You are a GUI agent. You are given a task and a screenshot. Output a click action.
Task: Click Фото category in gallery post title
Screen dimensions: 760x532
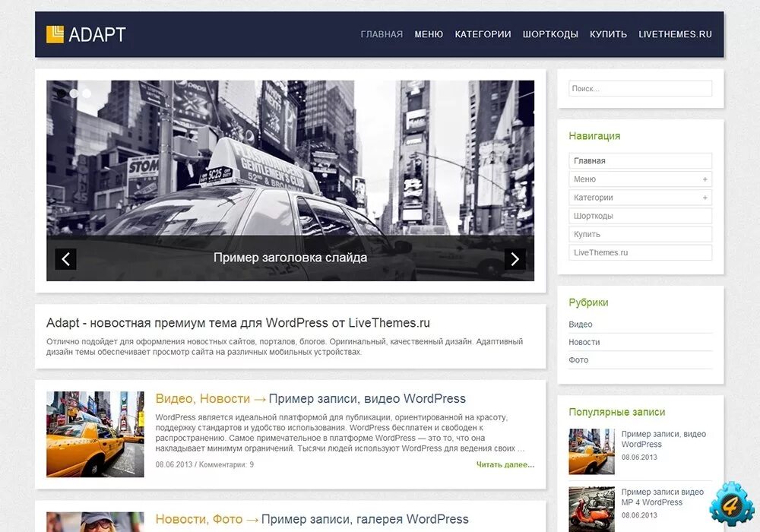(227, 519)
